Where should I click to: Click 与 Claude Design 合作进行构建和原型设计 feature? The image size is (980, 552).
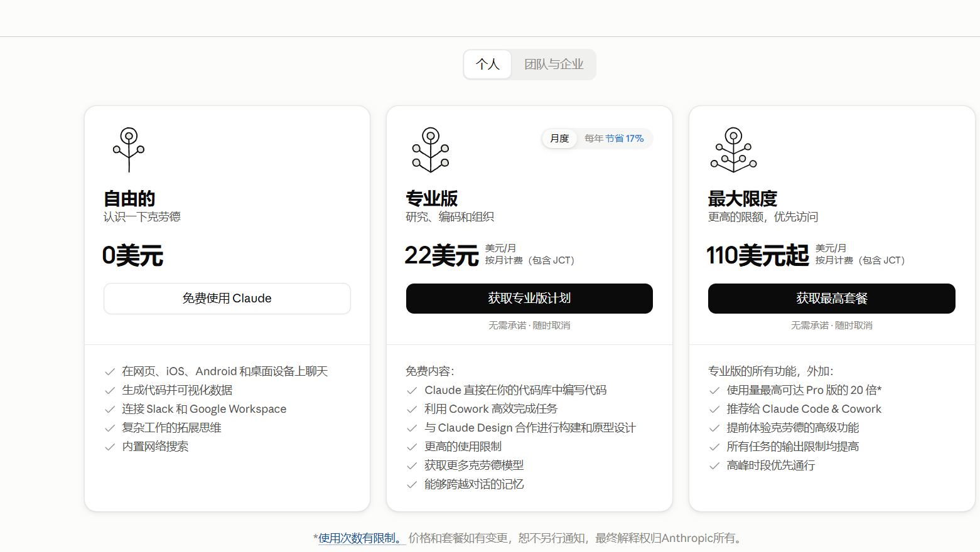tap(530, 428)
